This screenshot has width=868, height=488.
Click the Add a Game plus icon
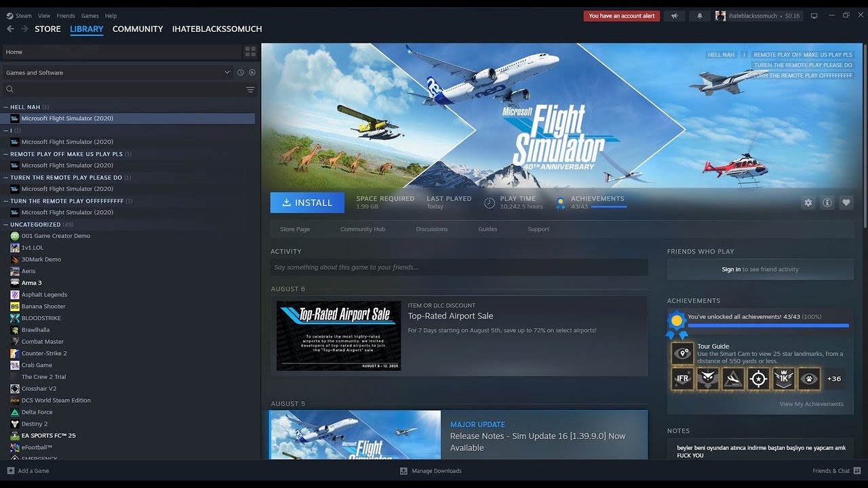10,470
